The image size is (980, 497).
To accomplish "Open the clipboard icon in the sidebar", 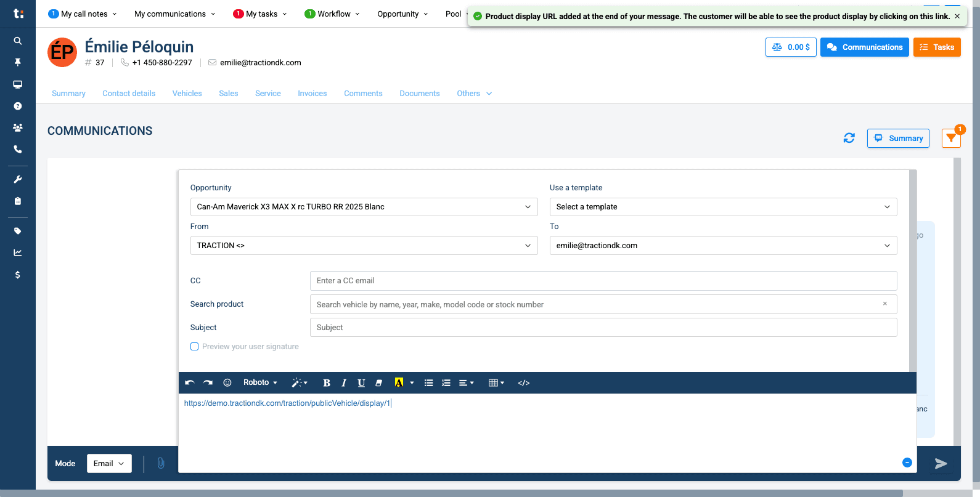I will [x=18, y=201].
